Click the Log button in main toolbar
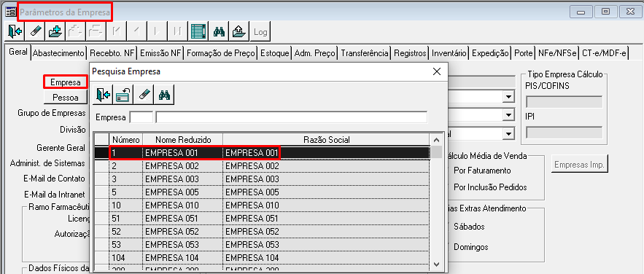The width and height of the screenshot is (644, 274). coord(260,31)
